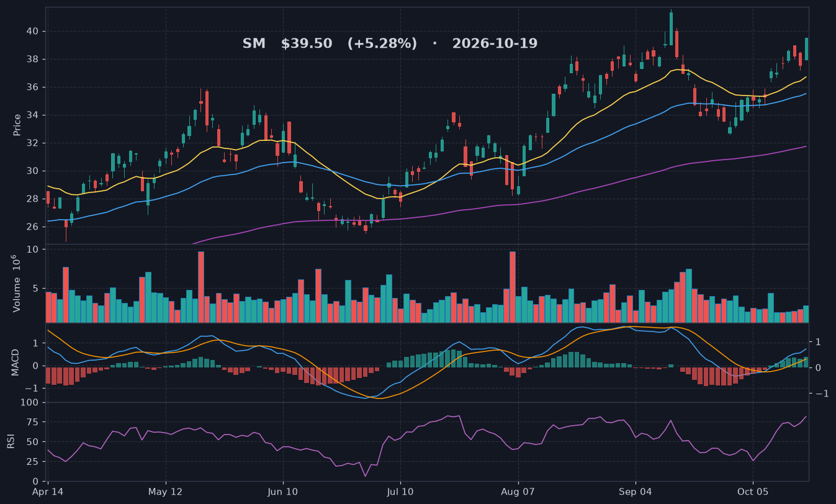Select the Aug 07 date axis label
The image size is (836, 504).
(x=518, y=492)
